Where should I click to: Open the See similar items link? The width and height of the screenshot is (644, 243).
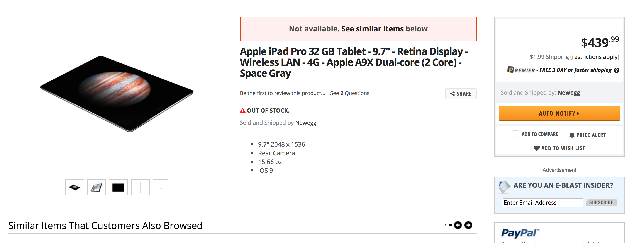click(372, 29)
